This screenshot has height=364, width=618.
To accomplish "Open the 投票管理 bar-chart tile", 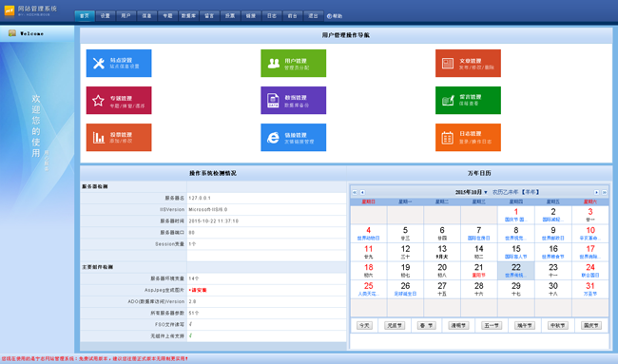I will click(119, 138).
